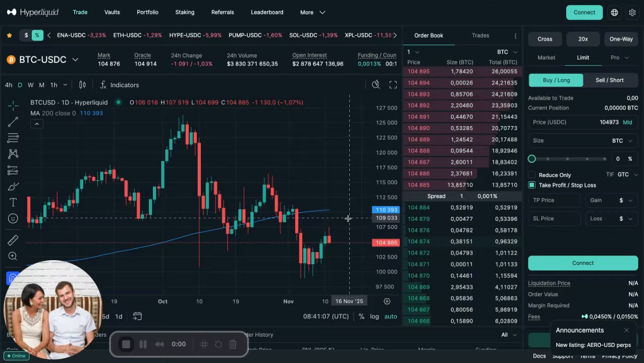Toggle the MA indicator visibility dot
This screenshot has height=363, width=644.
(x=118, y=102)
